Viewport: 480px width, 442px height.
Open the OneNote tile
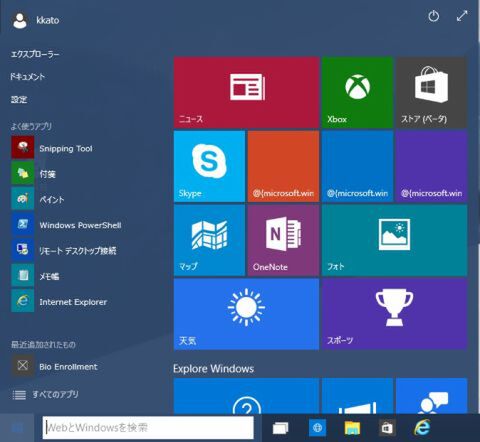pos(283,240)
